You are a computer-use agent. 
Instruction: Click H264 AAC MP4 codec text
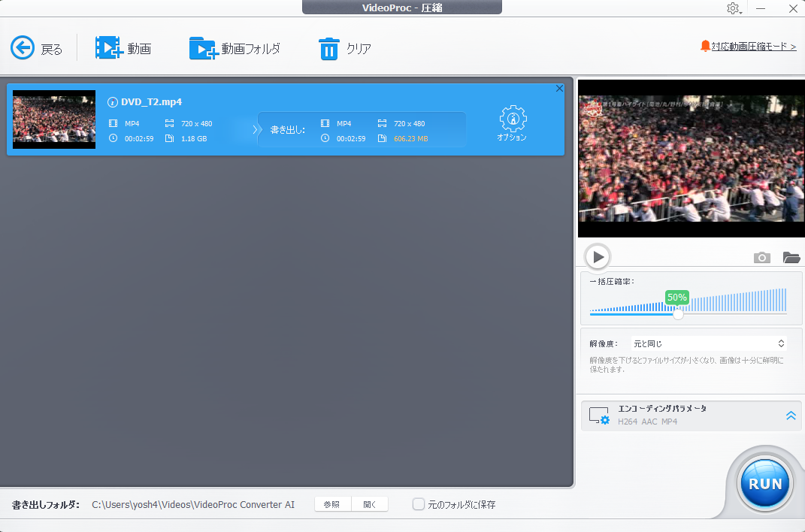pos(647,422)
